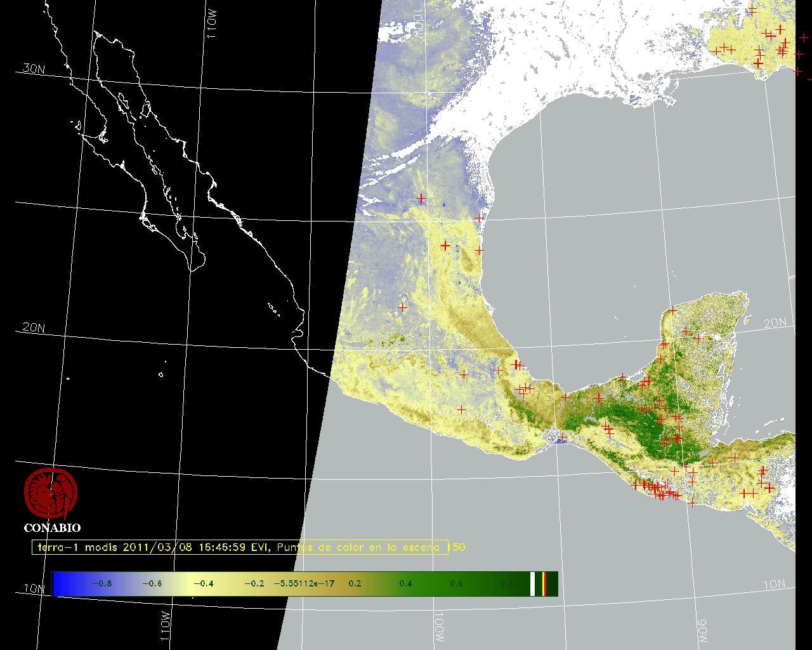812x650 pixels.
Task: Select the terra-1 modis caption box
Action: point(240,547)
